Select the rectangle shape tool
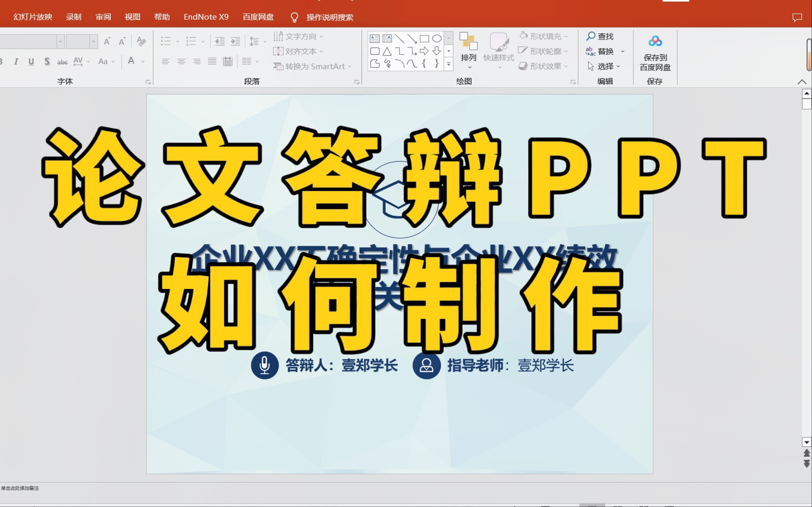812x507 pixels. [x=424, y=38]
